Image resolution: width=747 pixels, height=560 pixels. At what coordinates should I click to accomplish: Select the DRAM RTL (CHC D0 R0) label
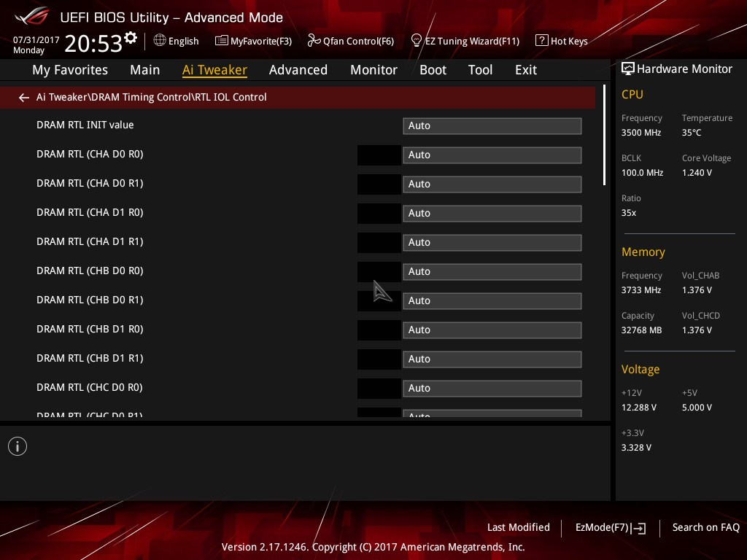click(x=90, y=388)
